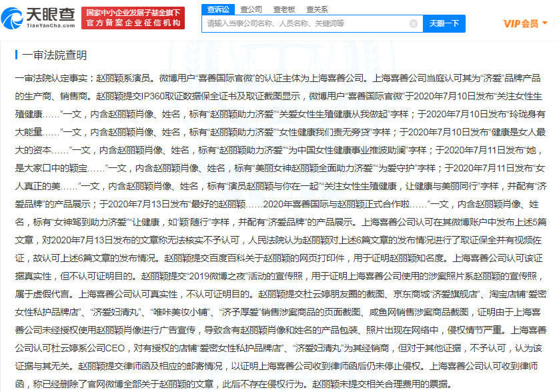Open the red 官方备案企业征信机构 banner
The width and height of the screenshot is (559, 392).
click(x=133, y=18)
